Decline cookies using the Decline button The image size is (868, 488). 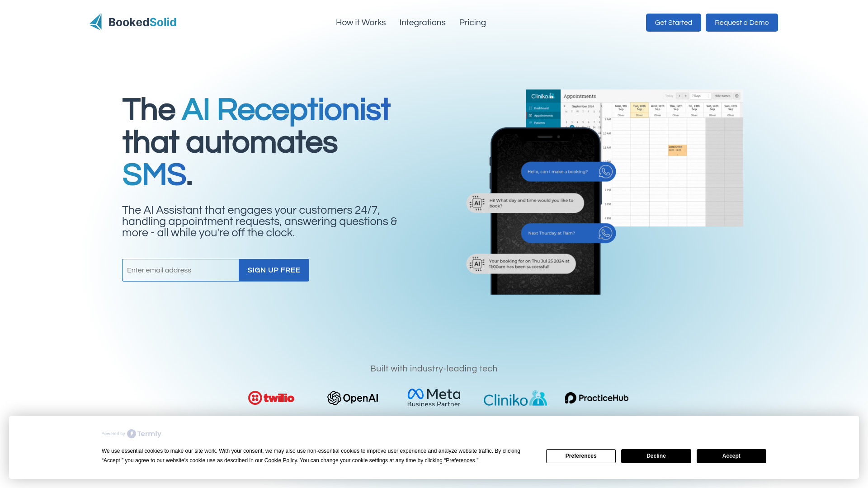[656, 456]
